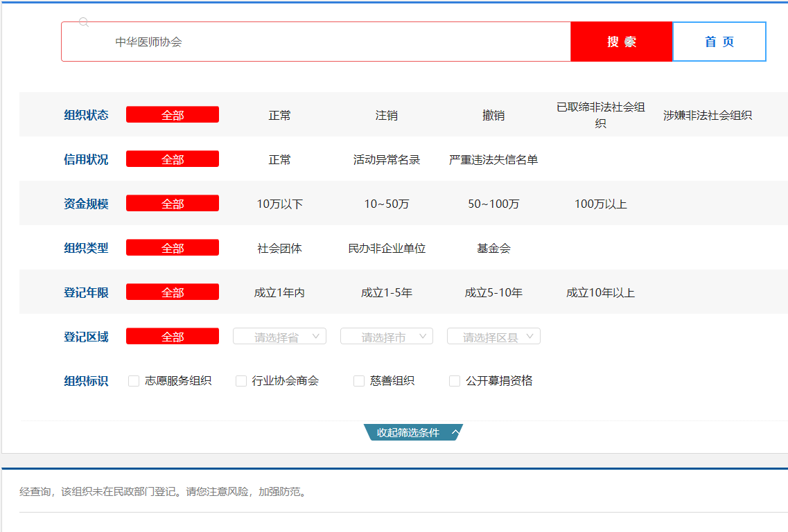The width and height of the screenshot is (788, 532).
Task: Collapse filters via 收起筛选条件 toggle
Action: (413, 432)
